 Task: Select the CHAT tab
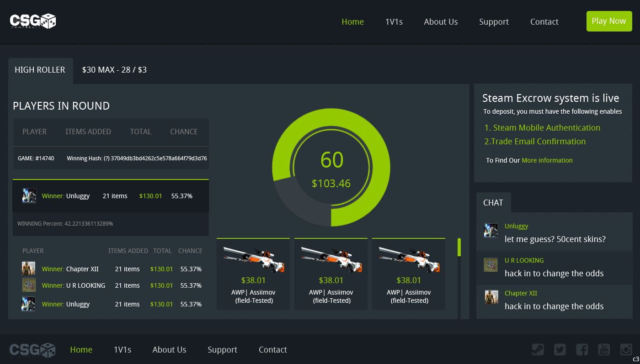(x=493, y=202)
